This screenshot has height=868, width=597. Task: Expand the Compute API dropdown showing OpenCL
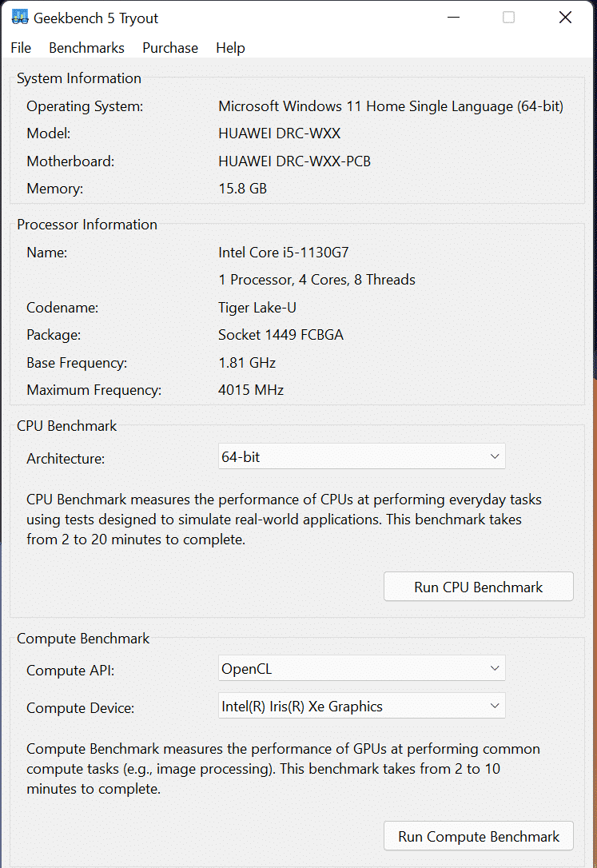pyautogui.click(x=361, y=669)
